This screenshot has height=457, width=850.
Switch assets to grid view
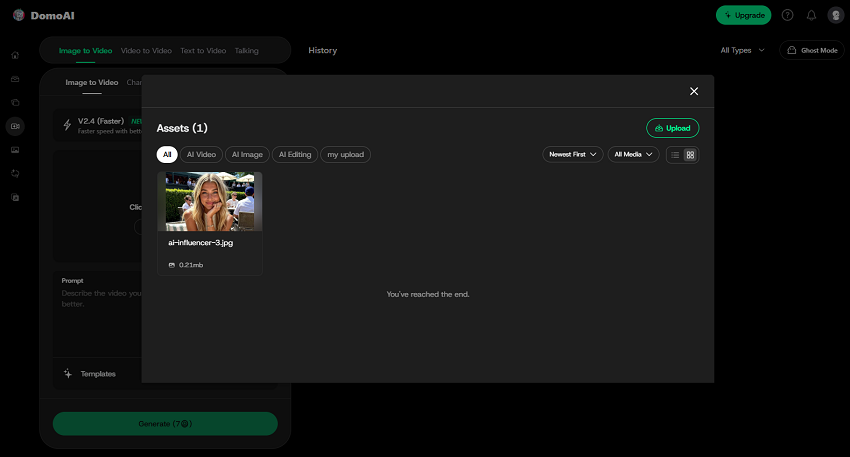coord(690,155)
